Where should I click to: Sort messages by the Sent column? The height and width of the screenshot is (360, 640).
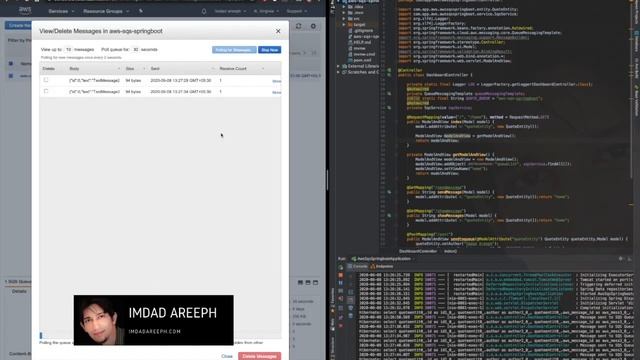click(182, 69)
